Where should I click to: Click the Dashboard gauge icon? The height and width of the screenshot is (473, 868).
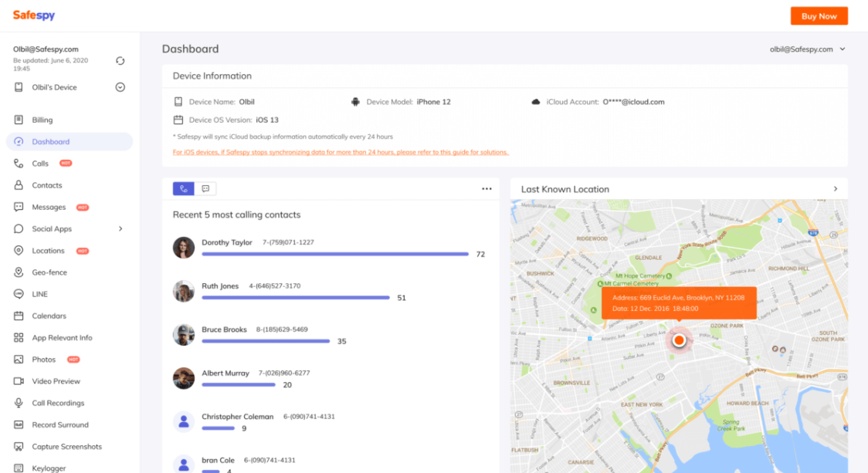tap(19, 142)
